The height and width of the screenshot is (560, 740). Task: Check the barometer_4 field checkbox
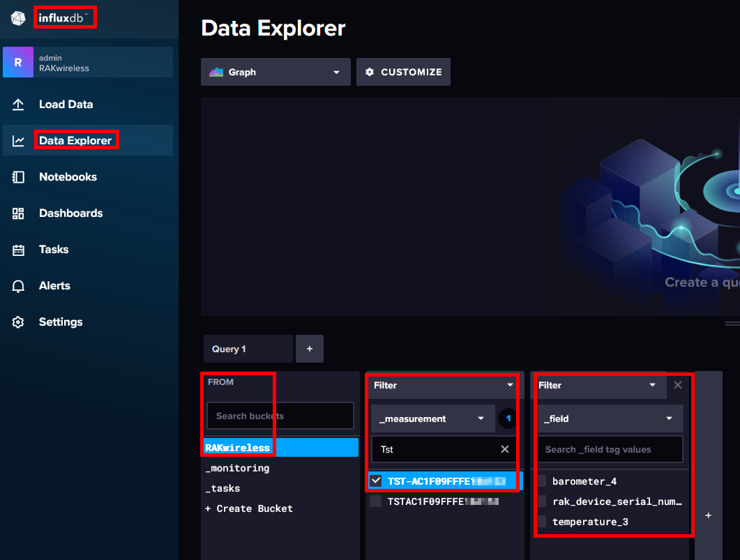point(542,480)
